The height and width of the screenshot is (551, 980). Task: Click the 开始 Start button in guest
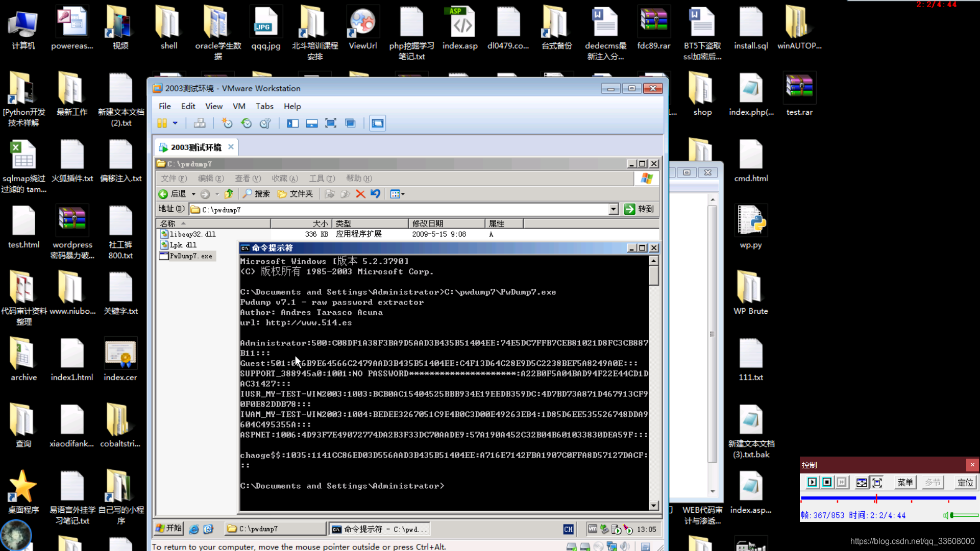pyautogui.click(x=169, y=529)
